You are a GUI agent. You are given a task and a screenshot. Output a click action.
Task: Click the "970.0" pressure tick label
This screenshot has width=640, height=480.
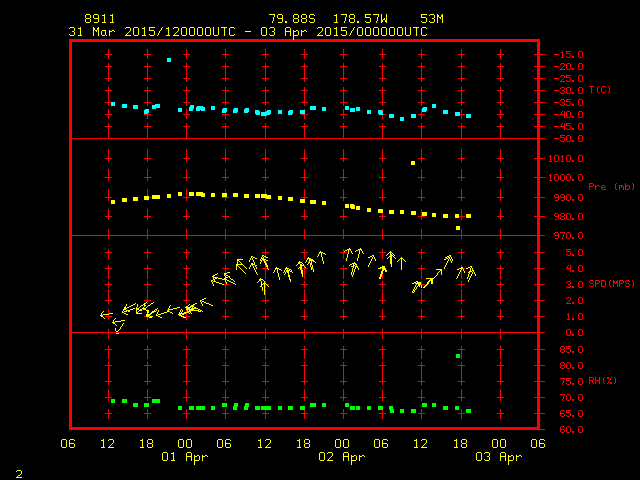pyautogui.click(x=571, y=236)
